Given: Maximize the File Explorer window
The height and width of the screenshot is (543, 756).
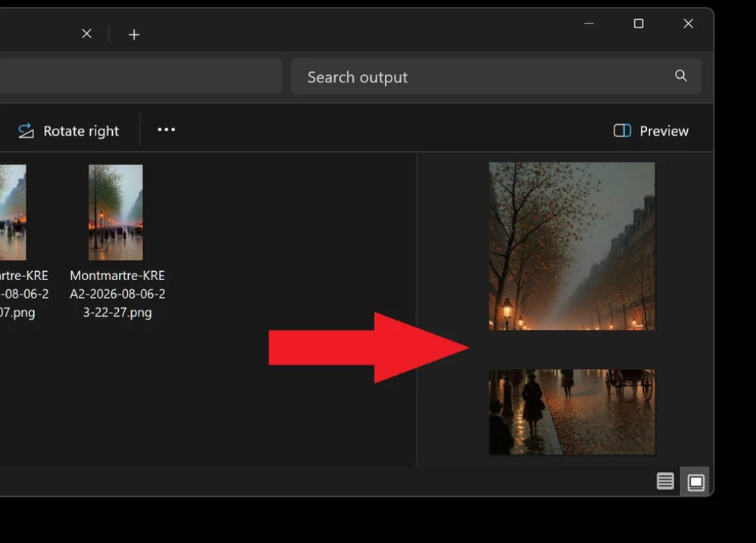Looking at the screenshot, I should point(639,23).
